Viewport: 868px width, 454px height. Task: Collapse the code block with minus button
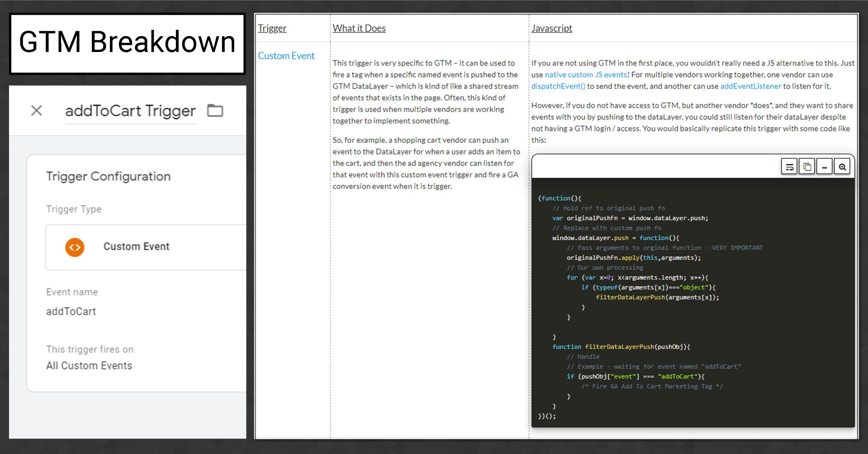[x=824, y=167]
